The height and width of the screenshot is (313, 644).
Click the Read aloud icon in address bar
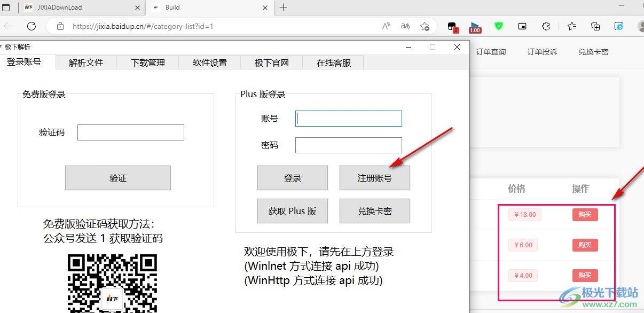click(386, 26)
